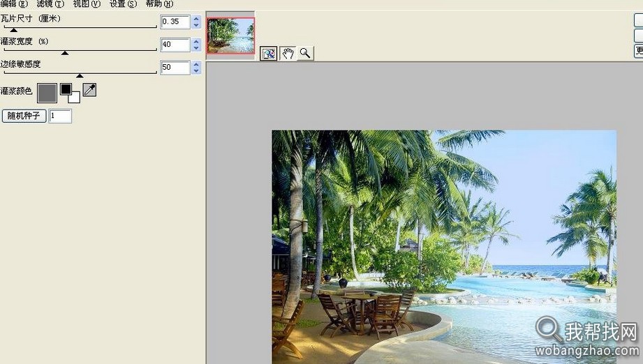This screenshot has height=364, width=643.
Task: Open the 滤镜(T) menu
Action: click(50, 3)
